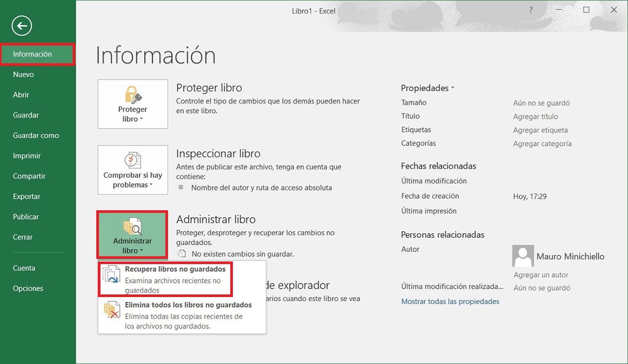The width and height of the screenshot is (628, 364).
Task: Select Nuevo in the left sidebar
Action: click(23, 74)
